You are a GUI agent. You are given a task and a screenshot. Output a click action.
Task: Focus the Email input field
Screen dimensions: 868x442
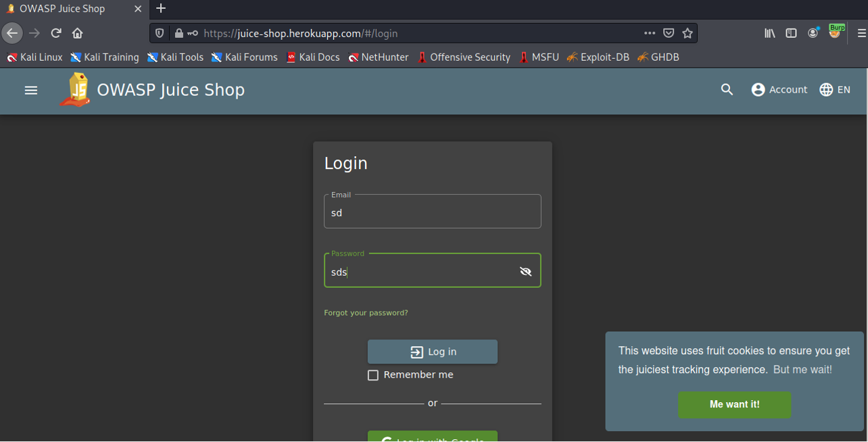coord(433,212)
